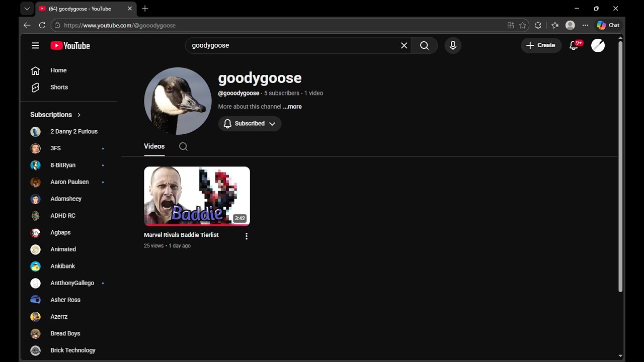Add page to favorites star
Screen dimensions: 644x362
pos(523,25)
